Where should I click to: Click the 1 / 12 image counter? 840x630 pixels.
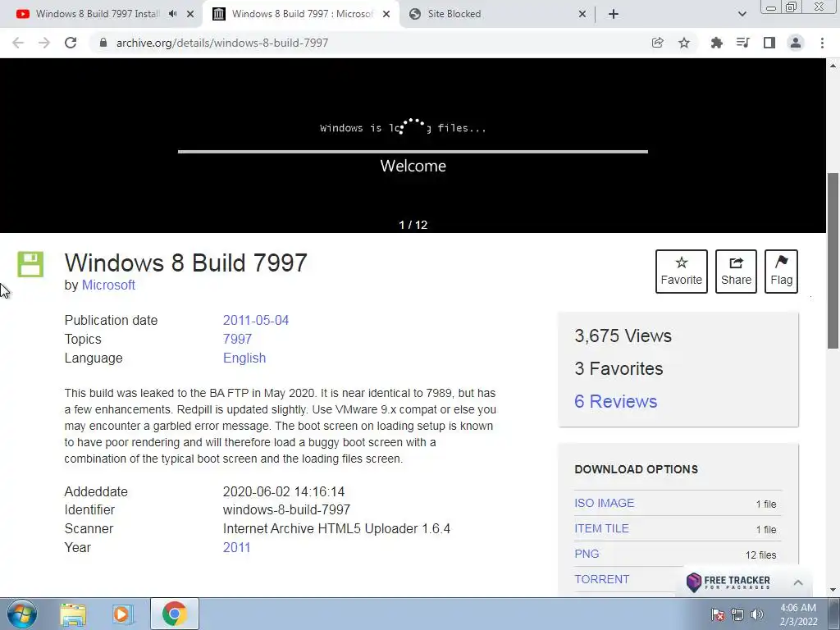tap(413, 225)
